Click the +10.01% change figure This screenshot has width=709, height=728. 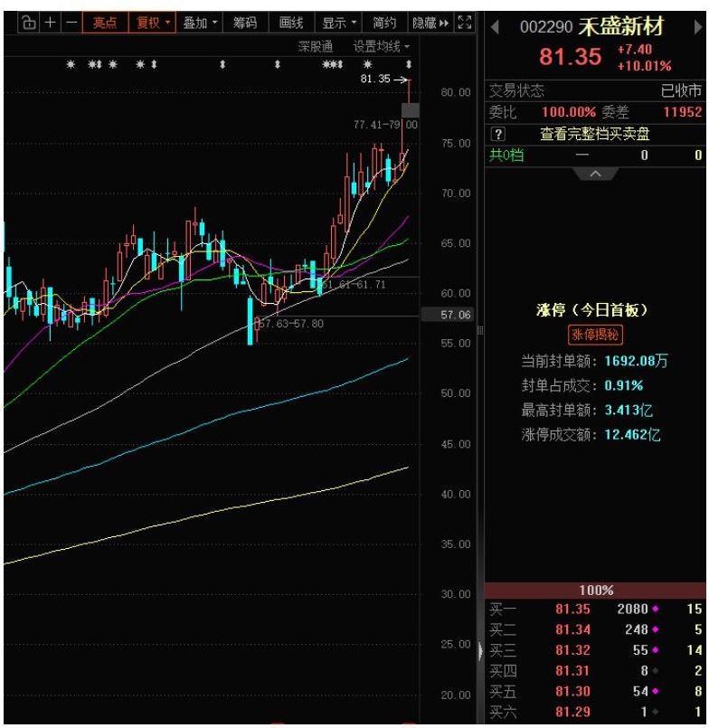pyautogui.click(x=645, y=66)
